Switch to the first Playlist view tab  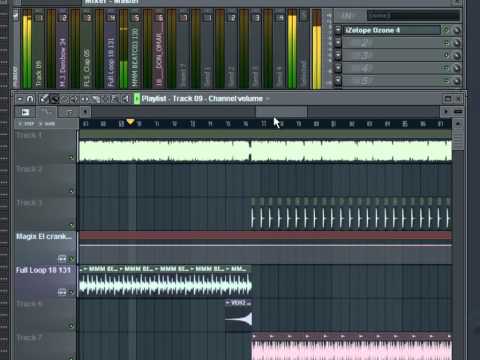click(25, 112)
